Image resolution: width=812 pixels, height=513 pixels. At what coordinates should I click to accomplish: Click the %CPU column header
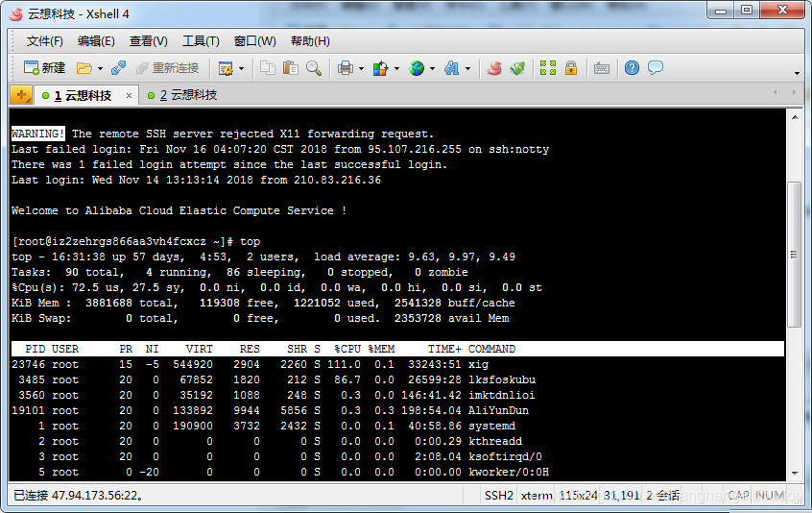coord(347,349)
